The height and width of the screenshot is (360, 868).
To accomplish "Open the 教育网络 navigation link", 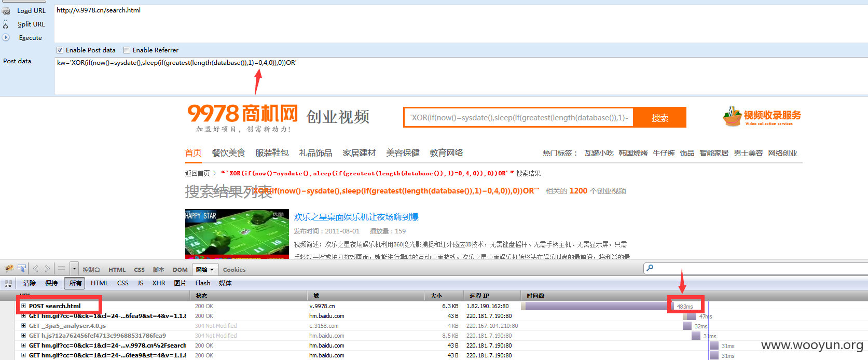I will coord(446,153).
